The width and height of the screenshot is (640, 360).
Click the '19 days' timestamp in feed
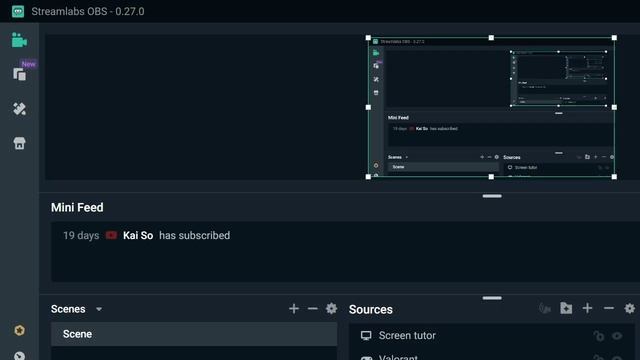[x=81, y=236]
